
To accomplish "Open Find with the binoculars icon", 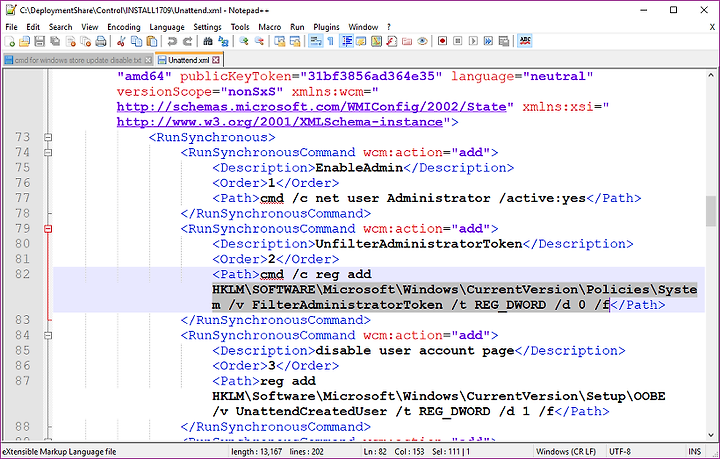I will 208,42.
